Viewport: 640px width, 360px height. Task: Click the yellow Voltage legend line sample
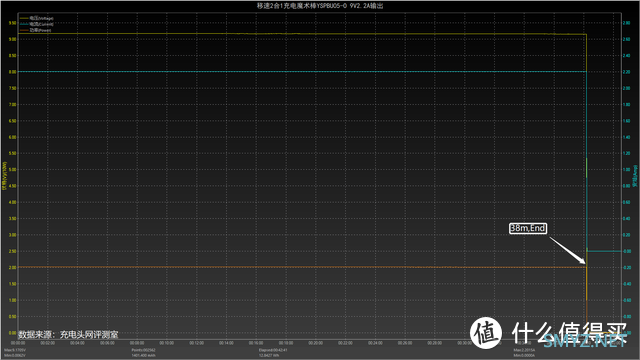[x=24, y=18]
